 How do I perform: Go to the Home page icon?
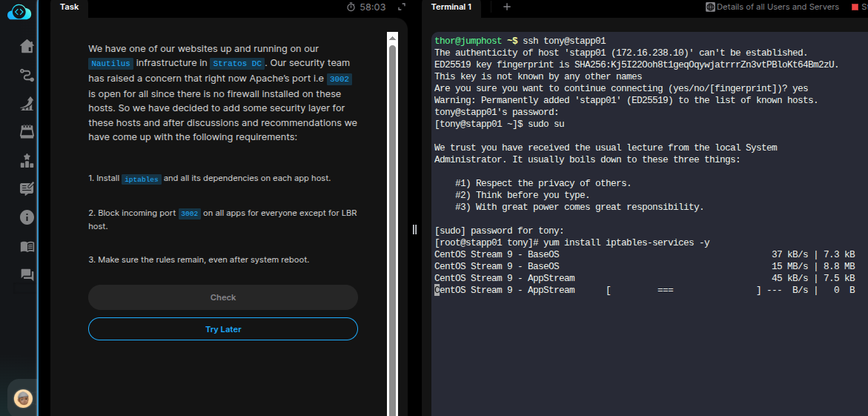click(27, 47)
